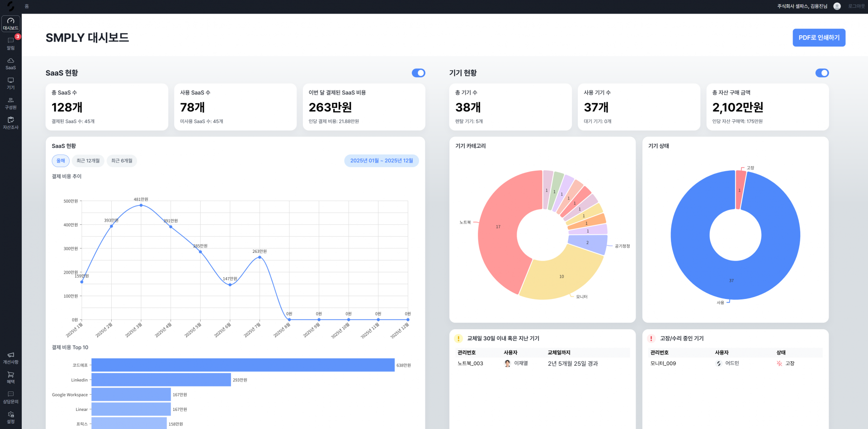Click the user avatar in the top bar
The width and height of the screenshot is (868, 429).
click(x=837, y=6)
